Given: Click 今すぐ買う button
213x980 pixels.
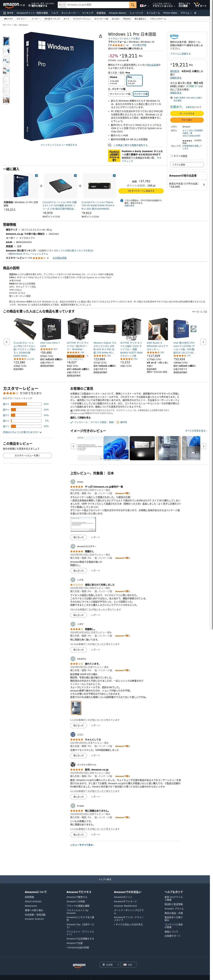Looking at the screenshot, I should click(187, 120).
